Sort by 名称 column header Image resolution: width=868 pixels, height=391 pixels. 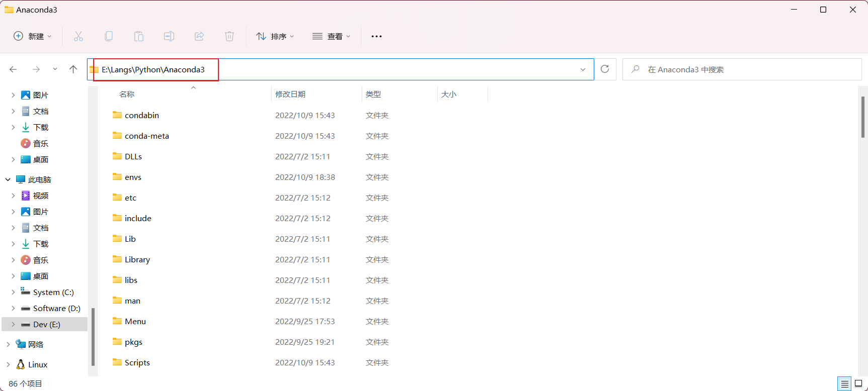(127, 94)
